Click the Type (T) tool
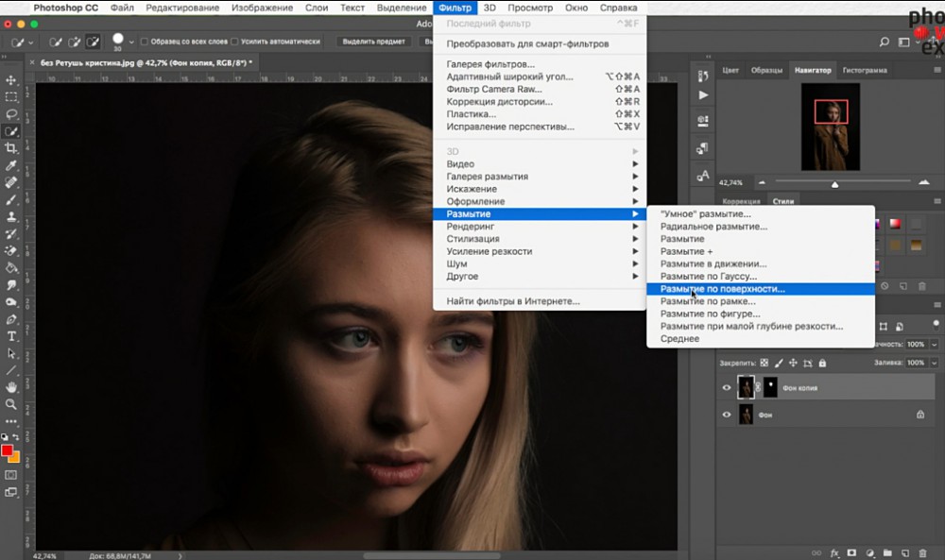The image size is (945, 560). click(11, 336)
